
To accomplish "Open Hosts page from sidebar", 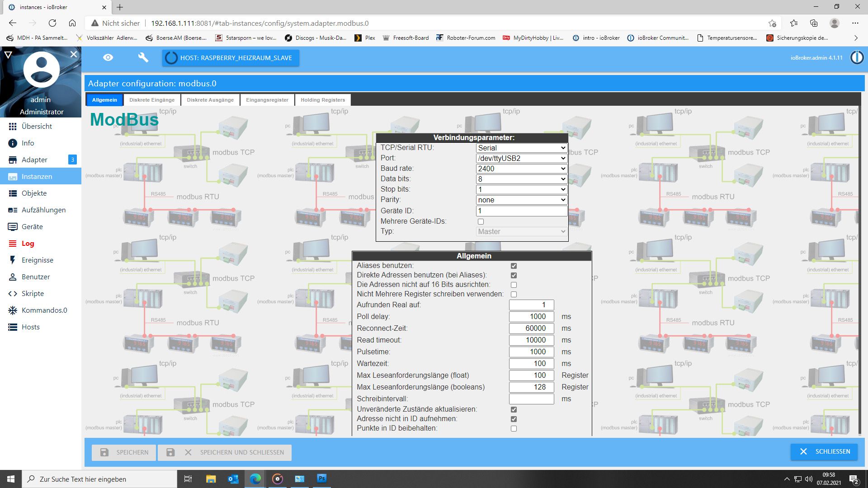I will tap(30, 327).
